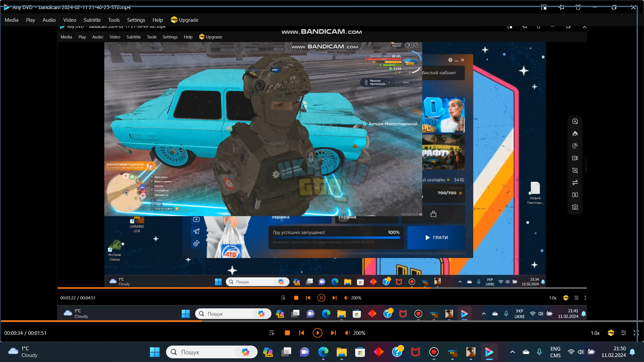The width and height of the screenshot is (644, 362).
Task: Open the Subtitle menu in the top menu bar
Action: pos(92,20)
